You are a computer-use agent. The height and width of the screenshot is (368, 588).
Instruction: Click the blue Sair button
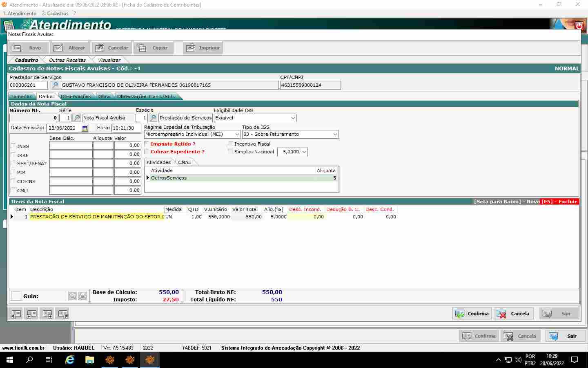565,336
